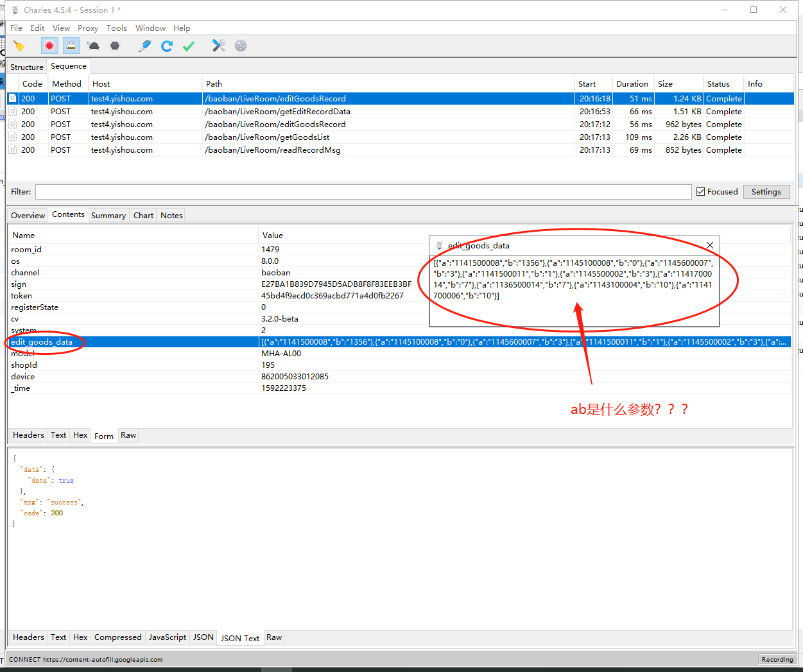803x672 pixels.
Task: Select the edit_goods_data parameter name
Action: pos(42,342)
